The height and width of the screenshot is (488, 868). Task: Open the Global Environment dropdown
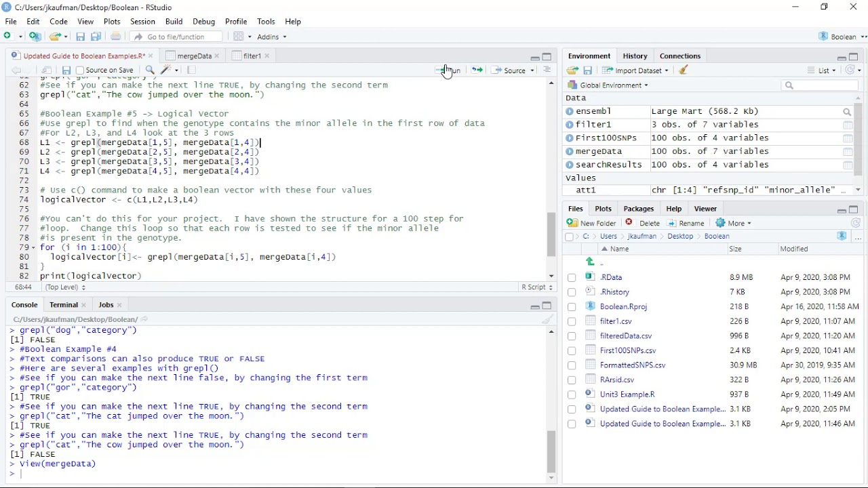point(608,85)
